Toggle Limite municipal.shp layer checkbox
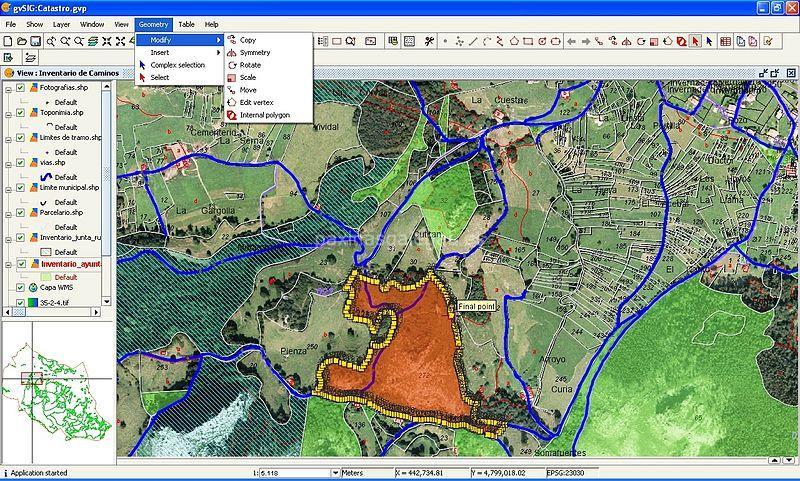800x481 pixels. [x=20, y=188]
